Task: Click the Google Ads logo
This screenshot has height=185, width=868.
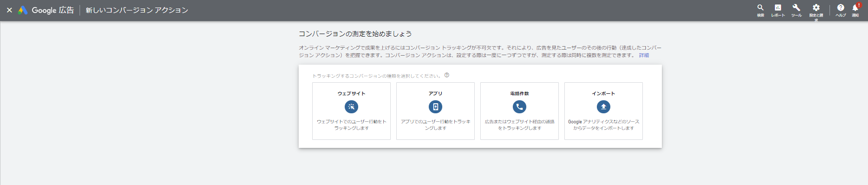Action: point(23,10)
